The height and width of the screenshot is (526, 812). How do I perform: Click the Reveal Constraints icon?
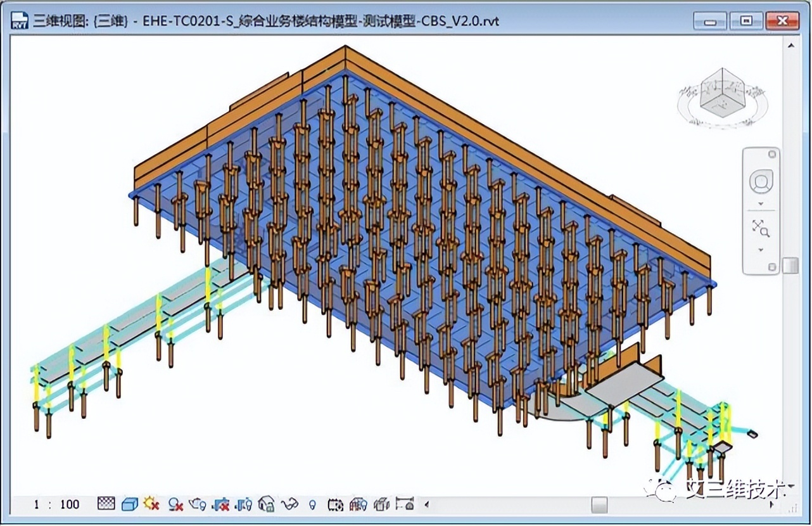404,504
